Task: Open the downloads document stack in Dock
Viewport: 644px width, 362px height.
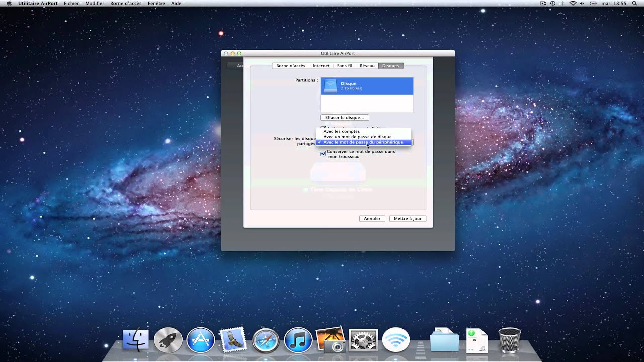Action: click(x=476, y=340)
